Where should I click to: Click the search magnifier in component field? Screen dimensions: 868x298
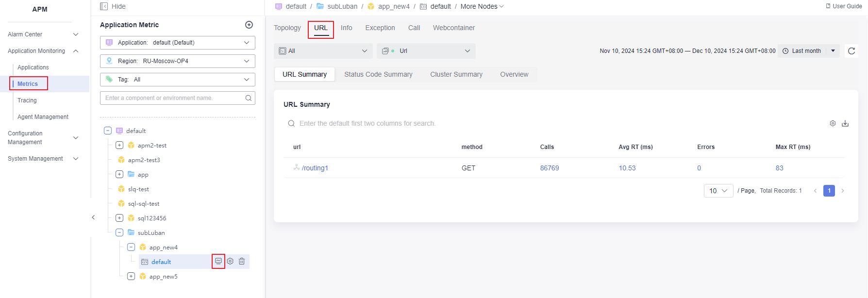[x=249, y=98]
